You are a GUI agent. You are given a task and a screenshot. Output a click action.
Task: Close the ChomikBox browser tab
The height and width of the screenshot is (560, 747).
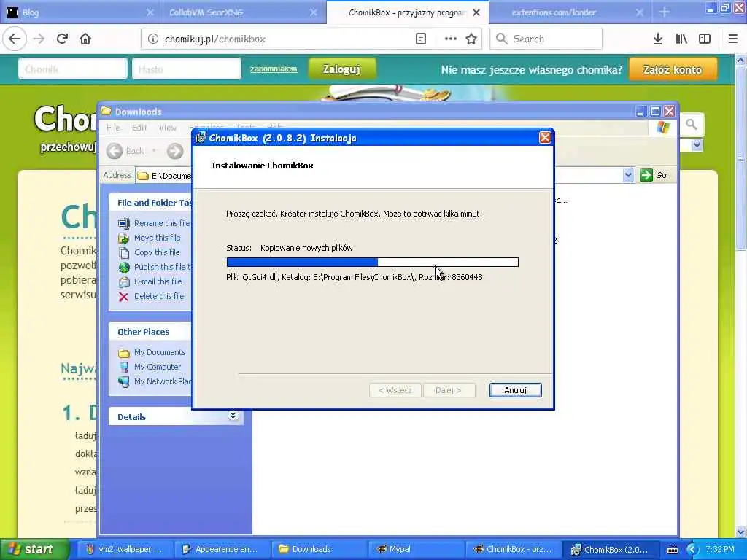pyautogui.click(x=476, y=13)
